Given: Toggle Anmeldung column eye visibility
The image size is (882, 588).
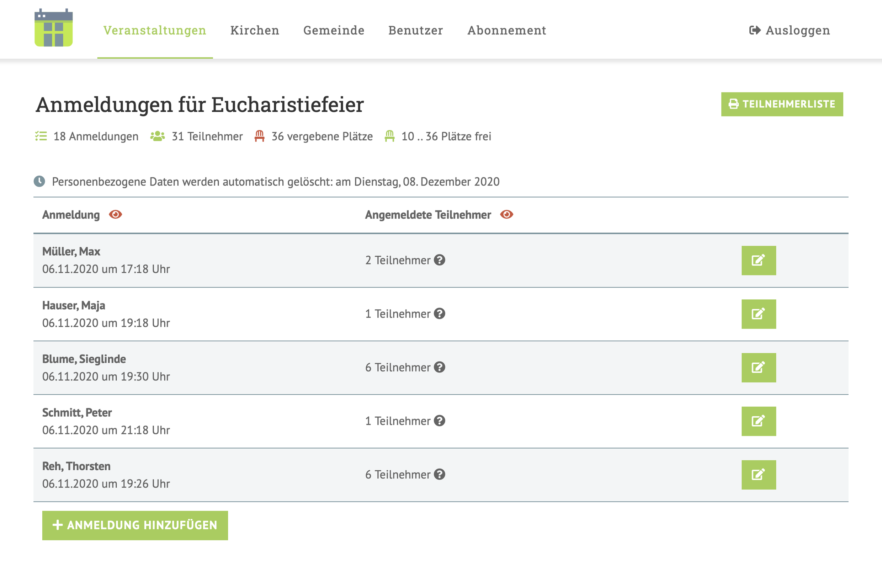Looking at the screenshot, I should coord(115,214).
